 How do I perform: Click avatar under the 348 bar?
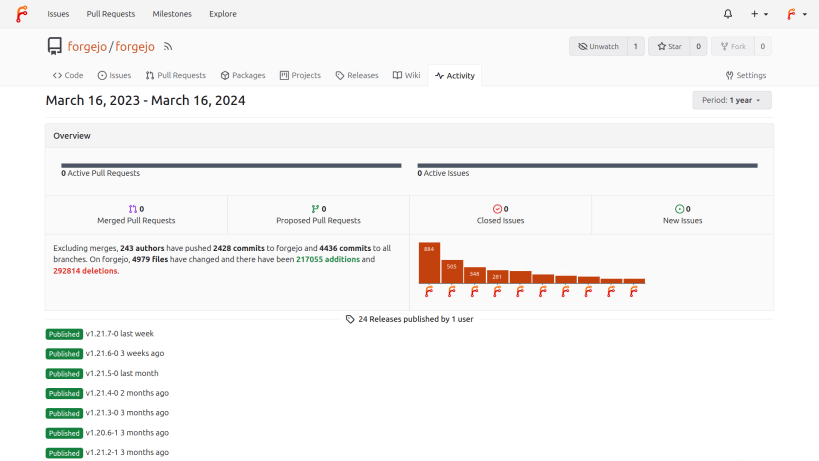474,291
